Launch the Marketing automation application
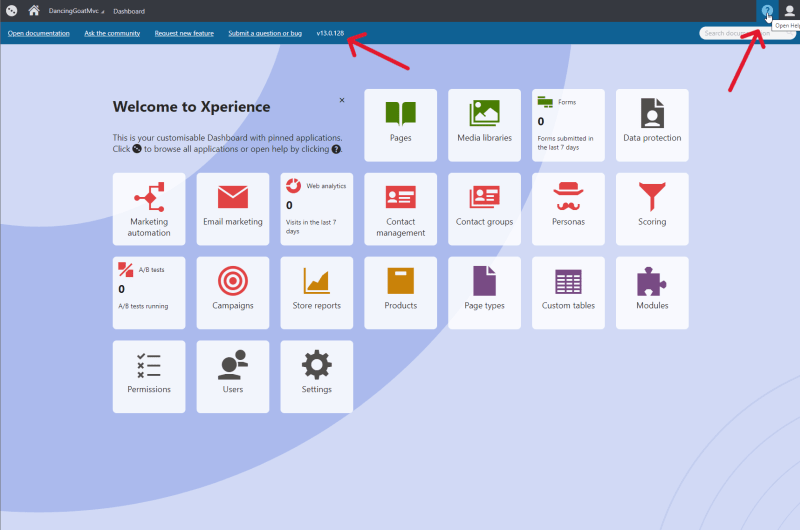This screenshot has width=800, height=530. [x=149, y=209]
